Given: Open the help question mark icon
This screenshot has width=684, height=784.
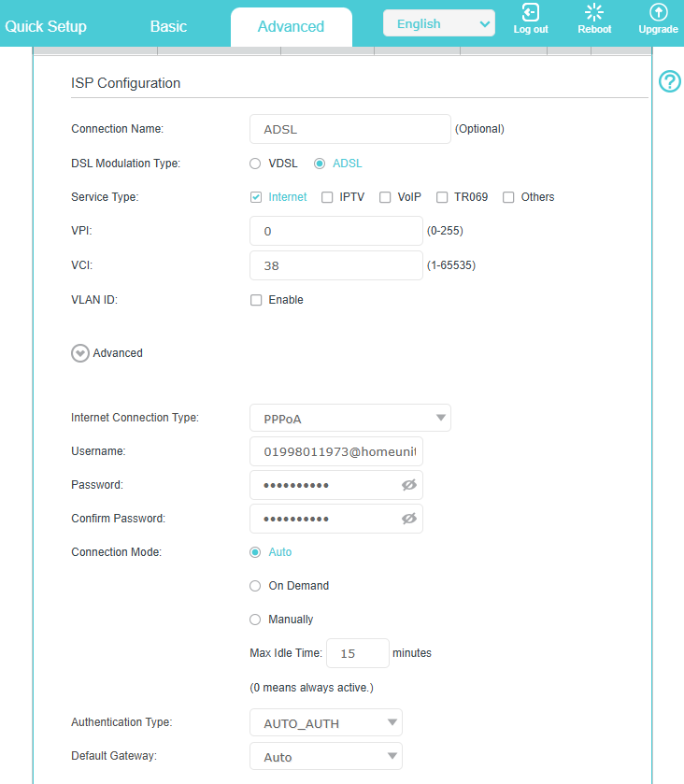Looking at the screenshot, I should click(670, 82).
